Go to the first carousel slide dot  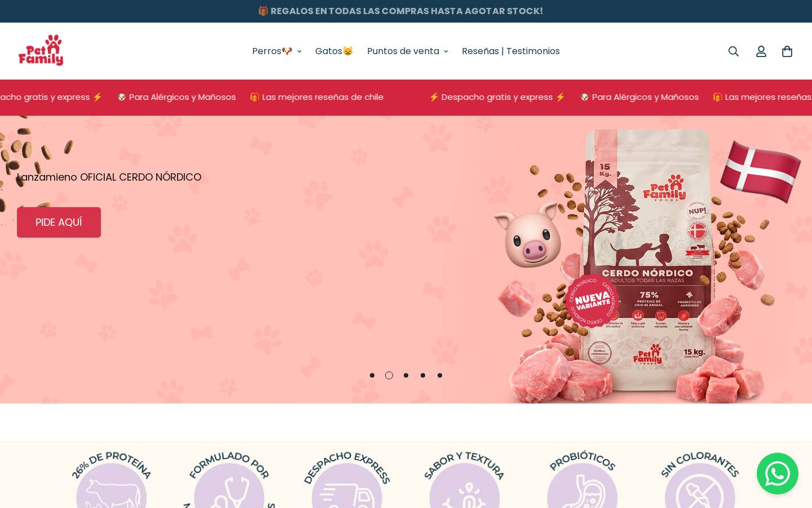(x=372, y=375)
